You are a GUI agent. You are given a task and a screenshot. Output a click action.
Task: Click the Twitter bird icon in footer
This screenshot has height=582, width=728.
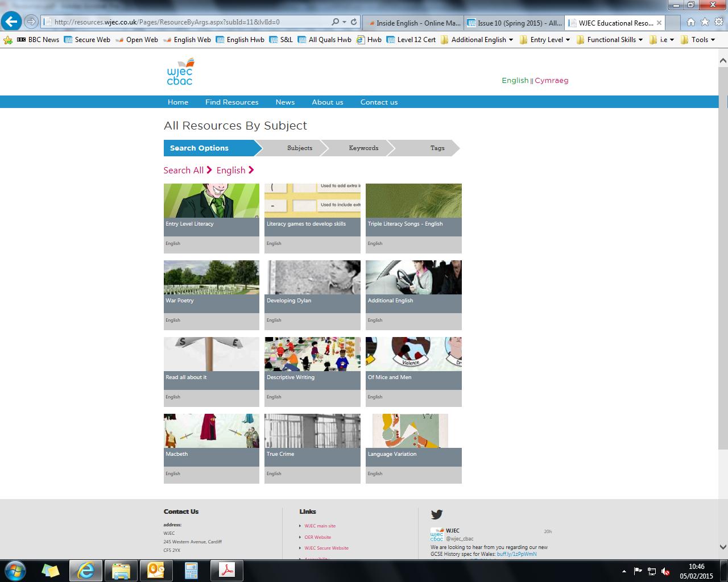(x=437, y=514)
